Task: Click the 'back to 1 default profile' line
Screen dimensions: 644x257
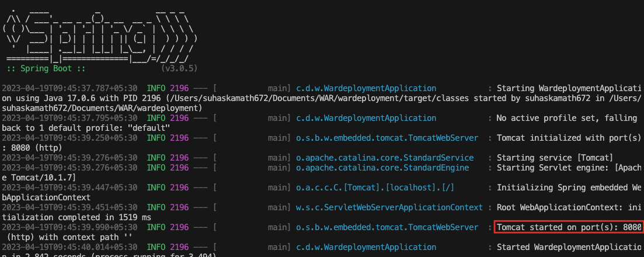Action: [86, 128]
